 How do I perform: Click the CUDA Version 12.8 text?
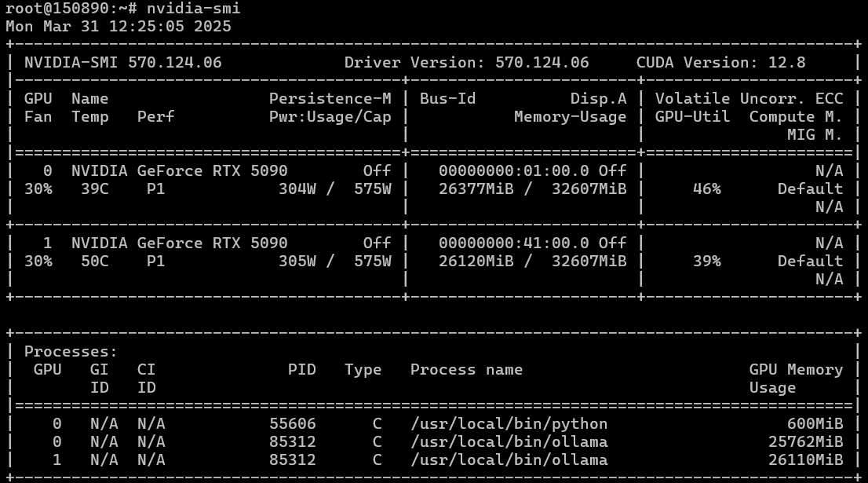[720, 62]
